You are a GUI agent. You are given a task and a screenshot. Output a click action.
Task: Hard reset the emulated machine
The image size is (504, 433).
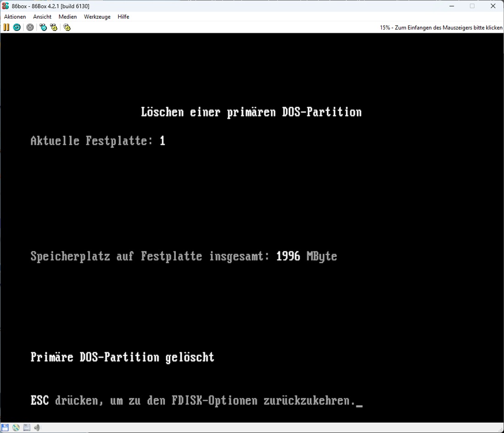(16, 27)
